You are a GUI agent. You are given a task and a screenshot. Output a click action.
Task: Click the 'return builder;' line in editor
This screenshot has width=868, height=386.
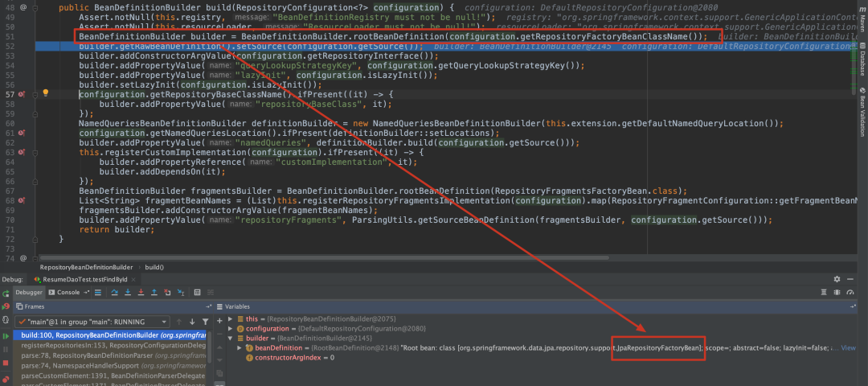click(x=117, y=230)
